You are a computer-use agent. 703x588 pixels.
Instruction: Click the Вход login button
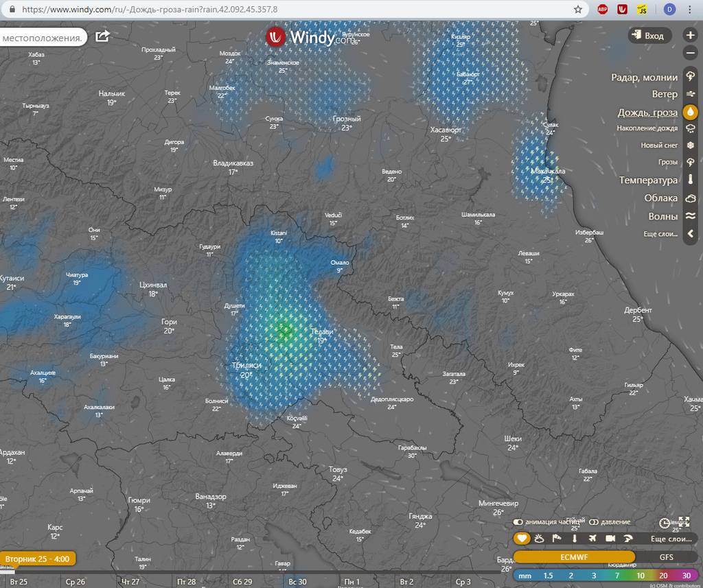pos(649,36)
